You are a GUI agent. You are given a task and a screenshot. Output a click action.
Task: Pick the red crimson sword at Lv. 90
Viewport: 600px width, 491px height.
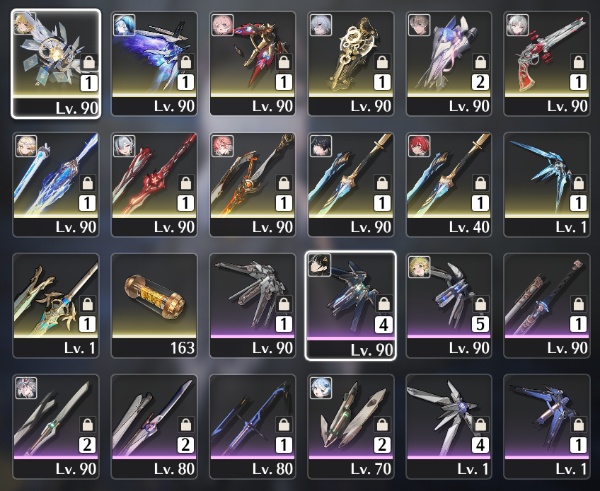point(154,184)
